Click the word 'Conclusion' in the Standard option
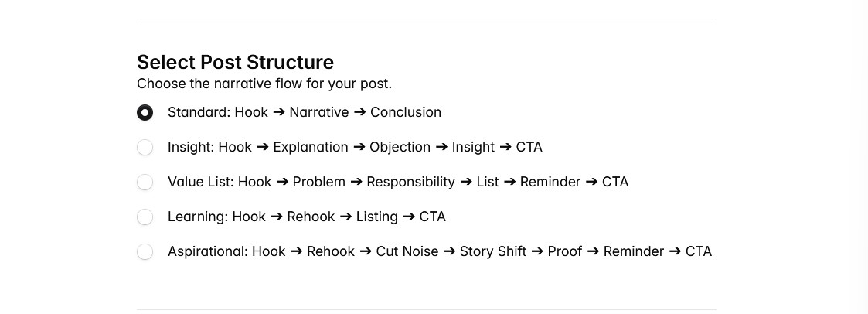Image resolution: width=868 pixels, height=314 pixels. [405, 112]
